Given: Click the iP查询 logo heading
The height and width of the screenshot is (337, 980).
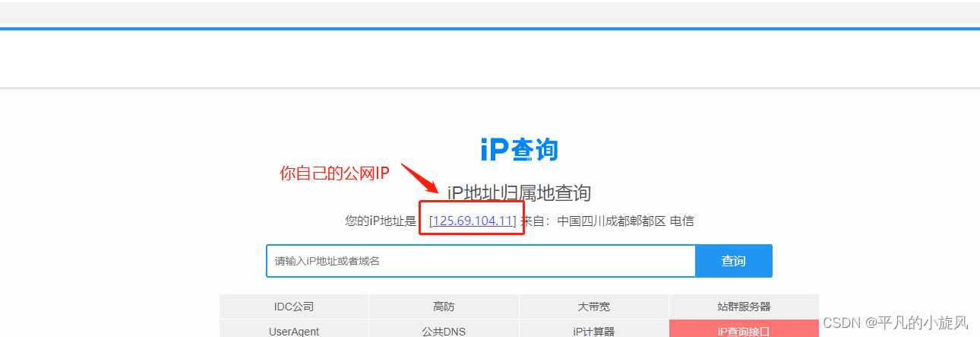Looking at the screenshot, I should pyautogui.click(x=520, y=150).
